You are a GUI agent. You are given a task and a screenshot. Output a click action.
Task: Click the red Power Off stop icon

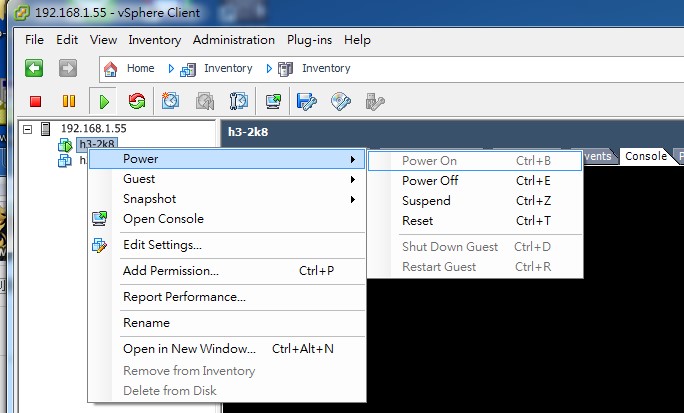point(35,102)
